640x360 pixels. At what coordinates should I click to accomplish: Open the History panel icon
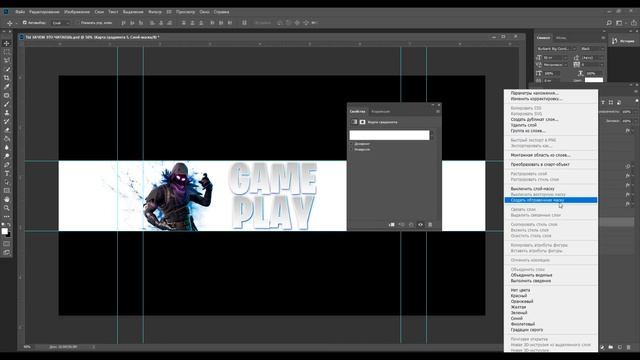point(615,41)
